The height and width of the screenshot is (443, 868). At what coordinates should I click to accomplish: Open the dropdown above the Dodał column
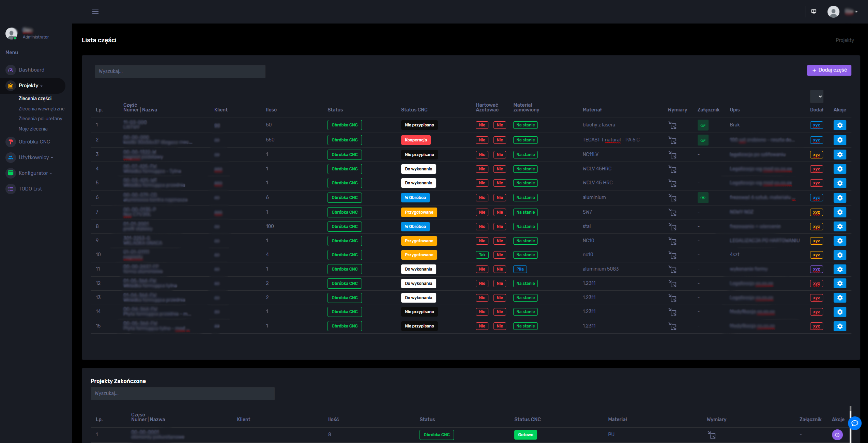tap(817, 96)
